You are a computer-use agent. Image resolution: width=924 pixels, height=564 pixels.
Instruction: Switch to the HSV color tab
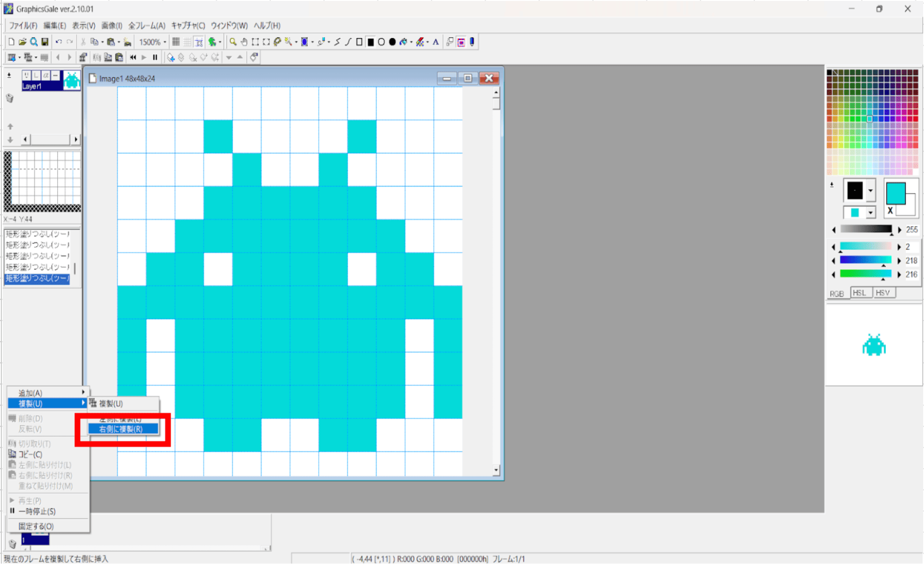pos(884,292)
